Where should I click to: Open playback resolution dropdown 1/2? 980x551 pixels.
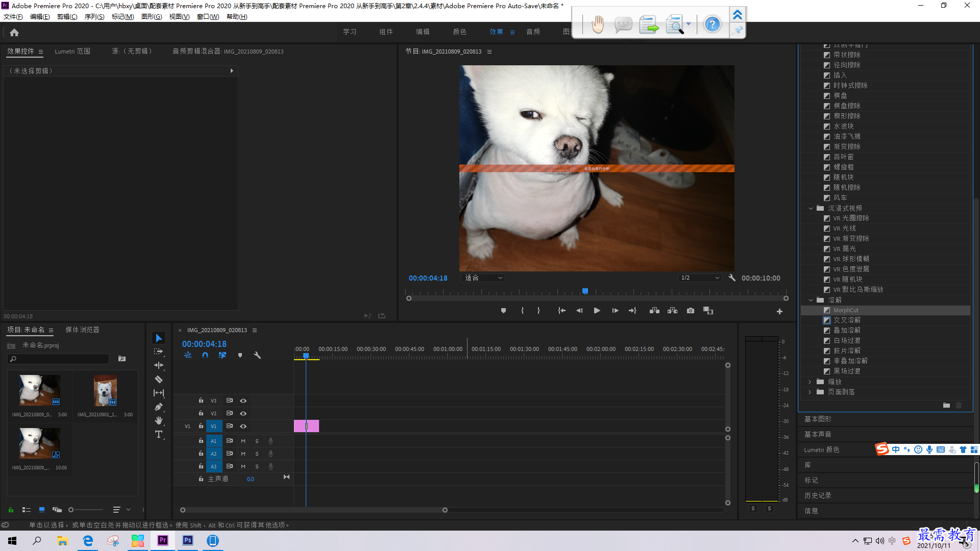700,278
